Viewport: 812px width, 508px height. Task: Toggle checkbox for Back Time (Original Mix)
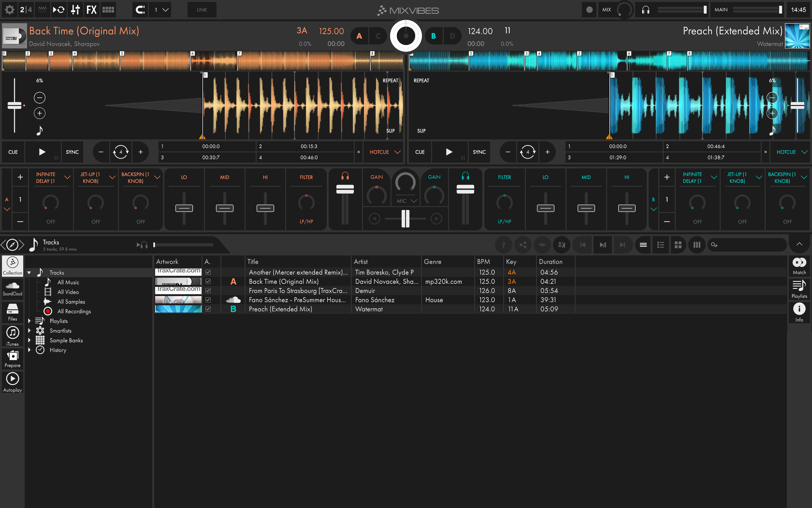208,281
